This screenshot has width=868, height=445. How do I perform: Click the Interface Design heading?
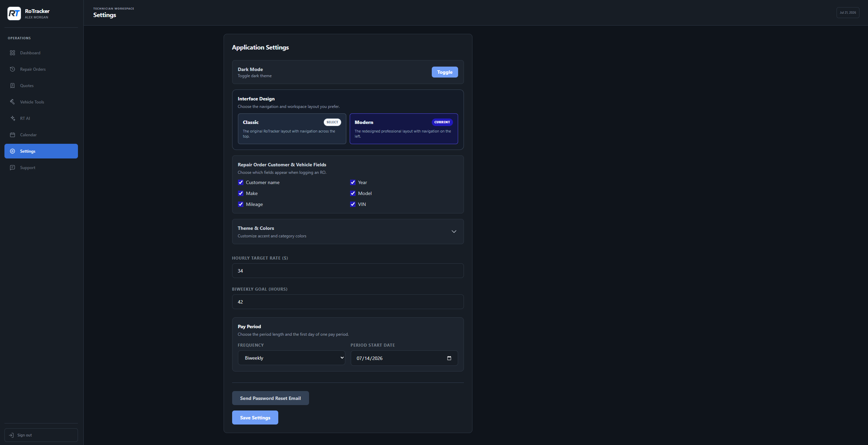coord(256,99)
